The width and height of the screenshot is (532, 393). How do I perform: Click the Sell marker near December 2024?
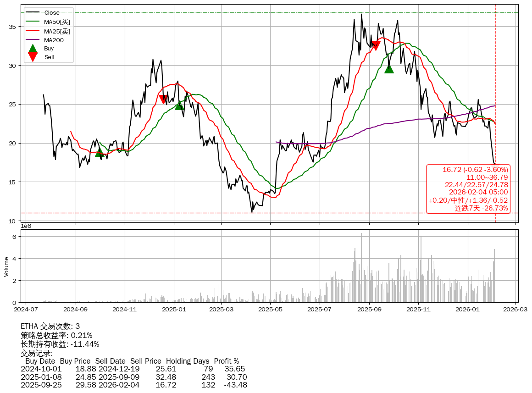163,99
